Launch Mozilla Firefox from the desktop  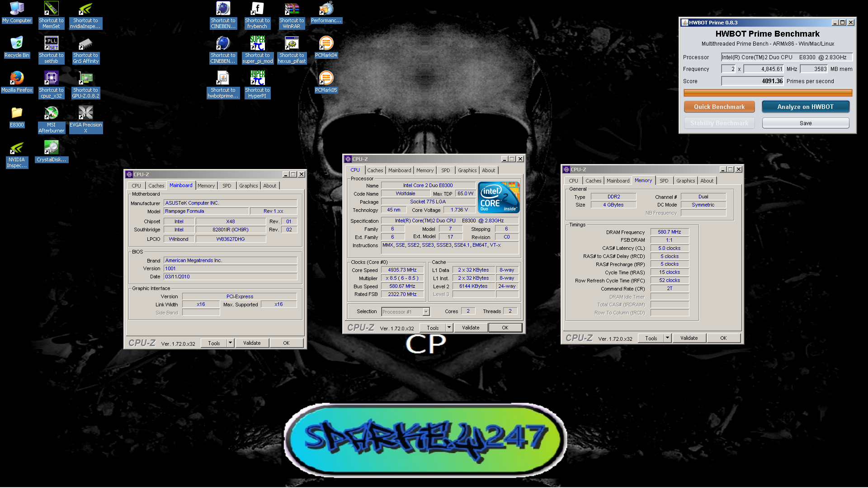coord(17,82)
